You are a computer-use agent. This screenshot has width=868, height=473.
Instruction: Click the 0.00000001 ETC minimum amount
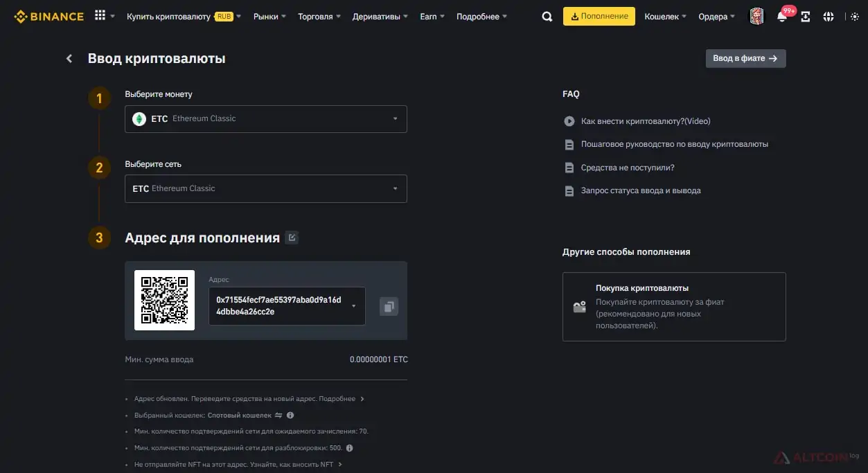click(x=379, y=360)
